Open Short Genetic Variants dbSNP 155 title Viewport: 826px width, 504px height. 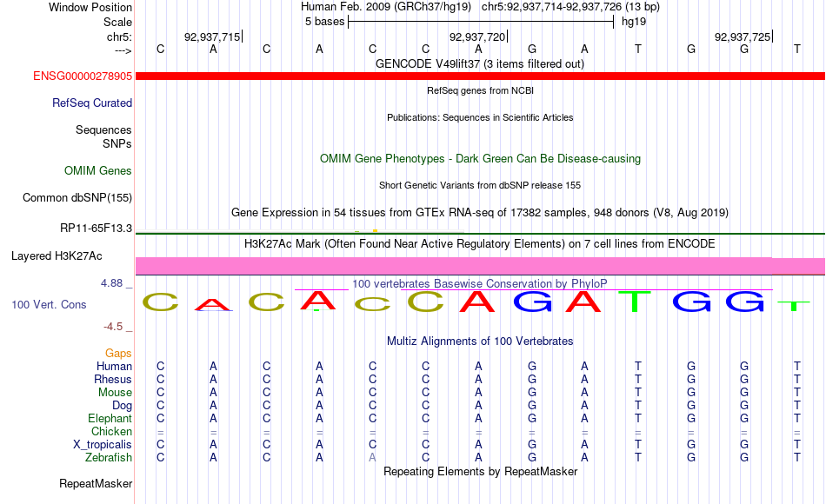[480, 185]
